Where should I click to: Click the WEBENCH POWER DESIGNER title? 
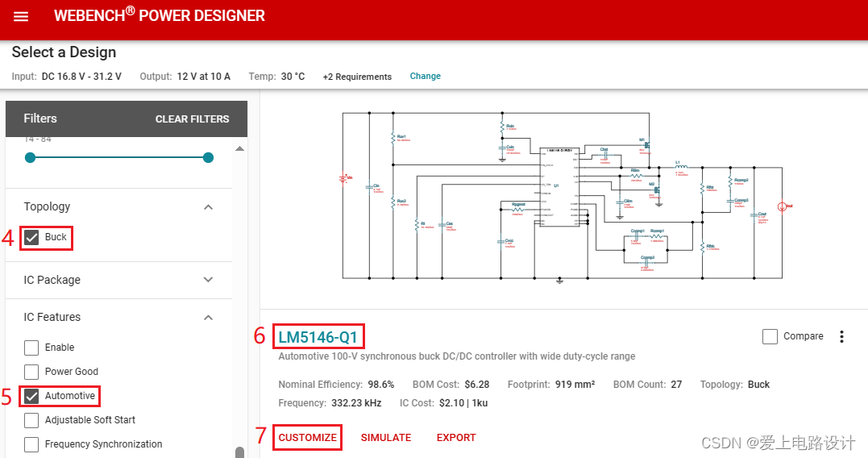(160, 15)
